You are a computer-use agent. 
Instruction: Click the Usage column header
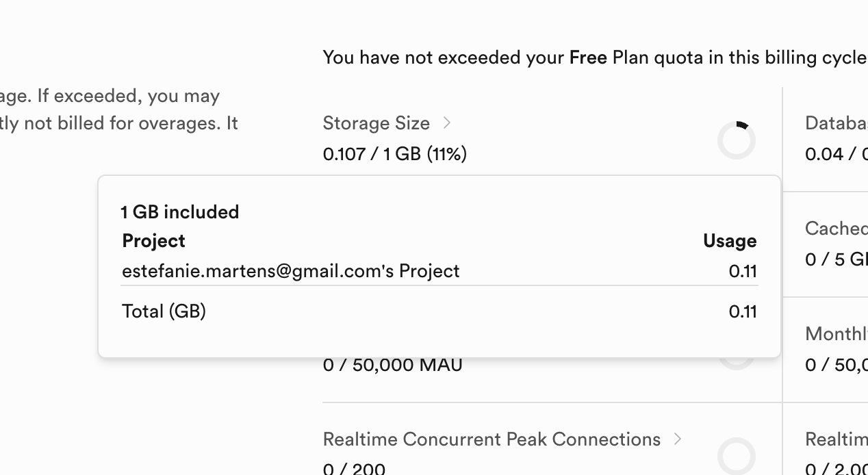click(729, 241)
